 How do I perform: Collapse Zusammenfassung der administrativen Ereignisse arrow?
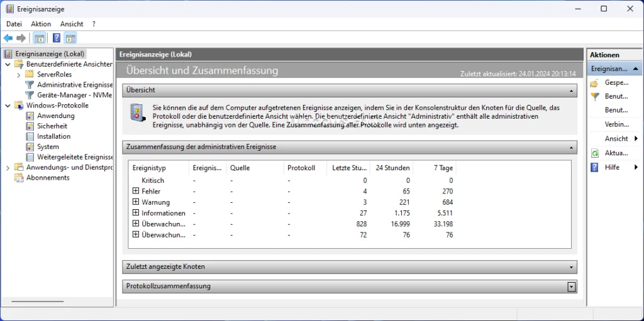coord(571,147)
